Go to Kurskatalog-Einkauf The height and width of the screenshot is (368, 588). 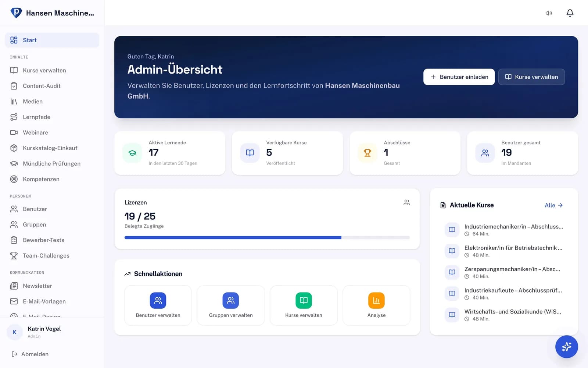point(52,148)
